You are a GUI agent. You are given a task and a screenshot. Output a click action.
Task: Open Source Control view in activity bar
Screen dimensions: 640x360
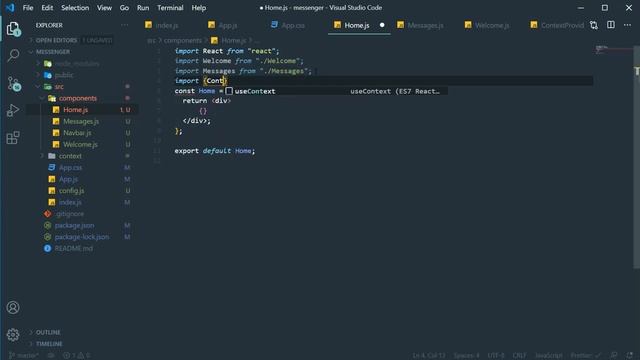point(13,83)
